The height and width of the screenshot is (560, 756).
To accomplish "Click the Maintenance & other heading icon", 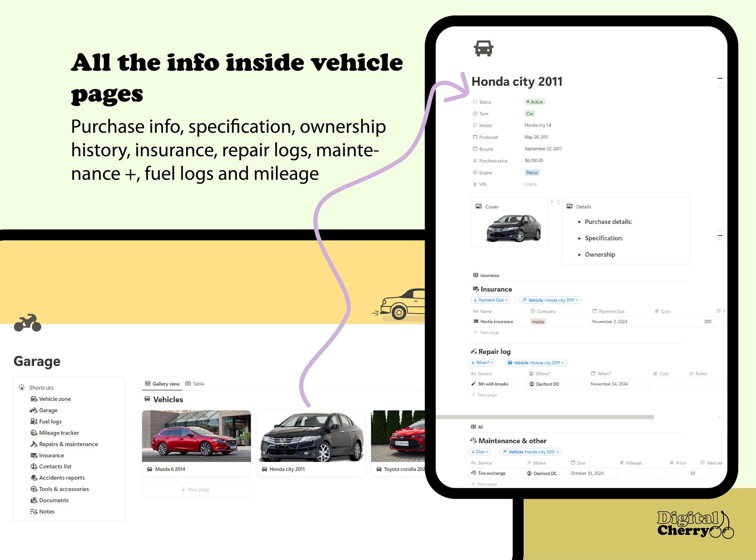I will pos(474,440).
